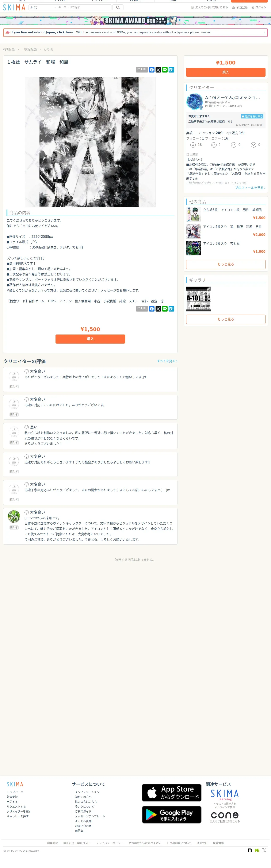
Task: Click トップページ footer link
Action: coord(15,792)
